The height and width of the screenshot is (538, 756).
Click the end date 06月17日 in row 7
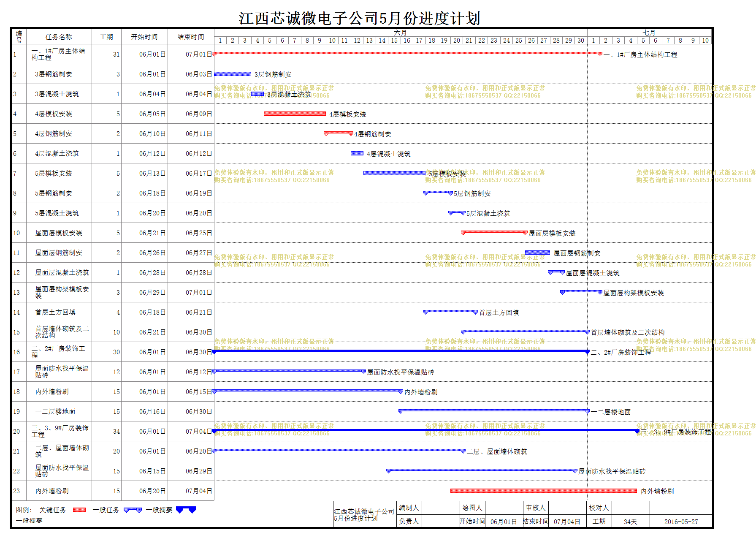coord(199,174)
